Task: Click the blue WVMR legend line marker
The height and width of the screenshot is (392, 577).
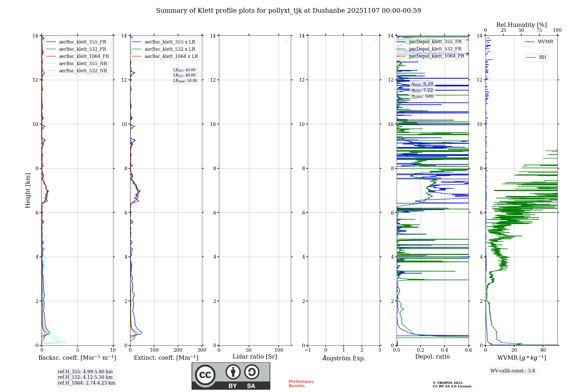Action: pos(530,42)
